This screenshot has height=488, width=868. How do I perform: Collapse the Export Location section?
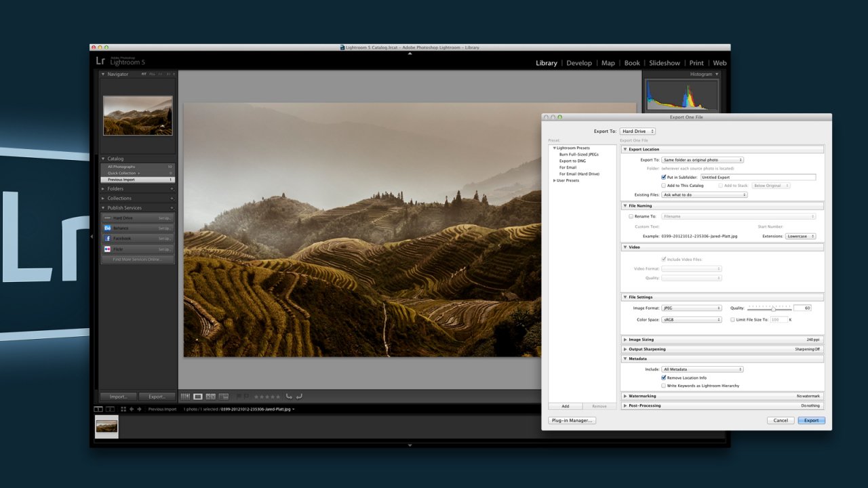pyautogui.click(x=625, y=149)
